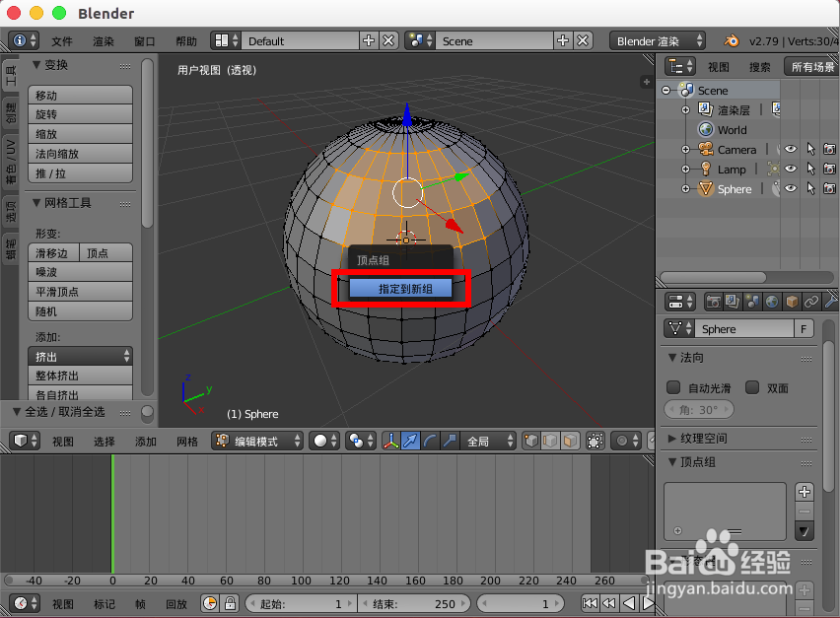Open the Render properties camera tab
840x618 pixels.
coord(713,302)
